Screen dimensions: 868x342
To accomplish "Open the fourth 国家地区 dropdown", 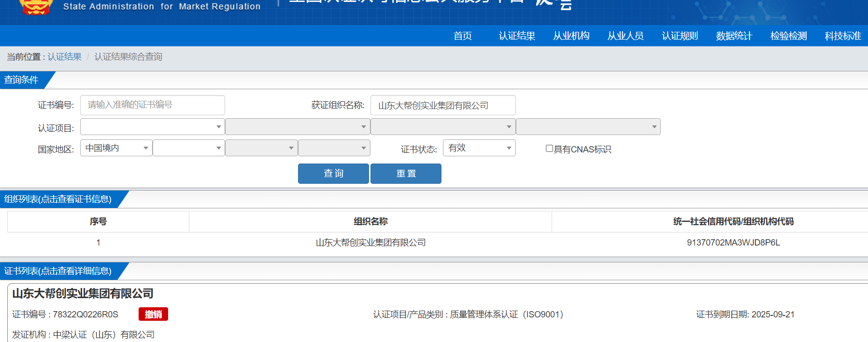I will pyautogui.click(x=334, y=148).
